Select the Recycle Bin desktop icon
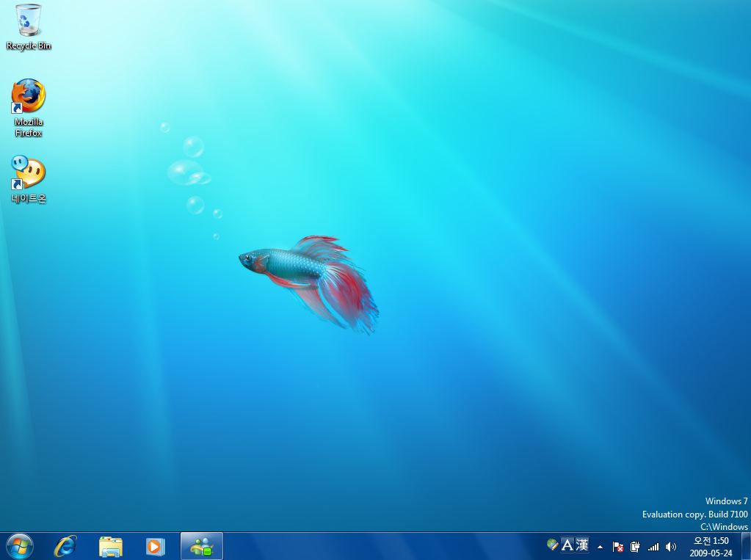The height and width of the screenshot is (560, 751). coord(28,27)
